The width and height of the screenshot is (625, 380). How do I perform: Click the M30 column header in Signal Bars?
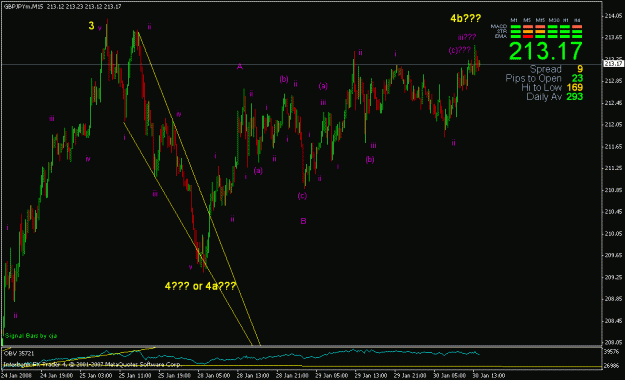click(x=554, y=20)
